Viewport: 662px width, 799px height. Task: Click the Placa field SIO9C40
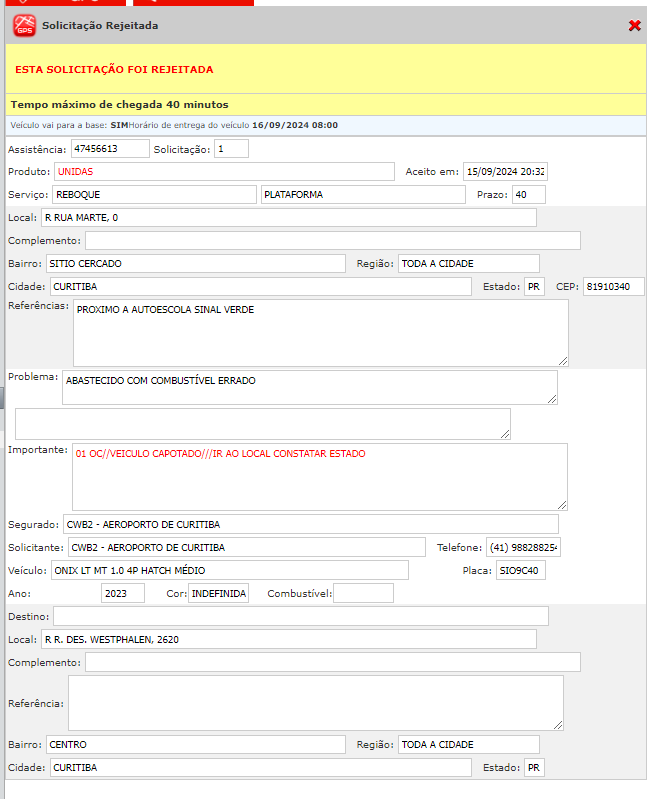coord(521,570)
